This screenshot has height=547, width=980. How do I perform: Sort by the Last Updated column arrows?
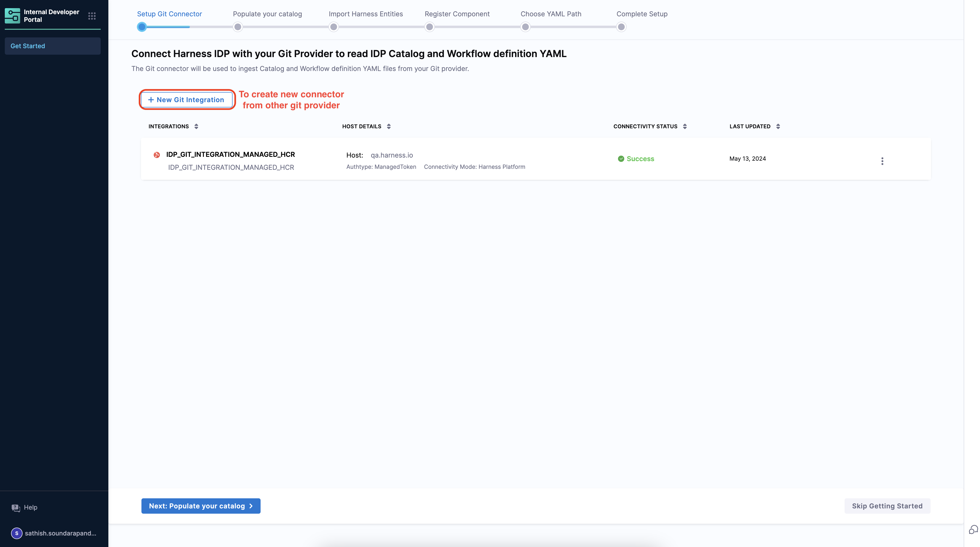click(x=778, y=126)
